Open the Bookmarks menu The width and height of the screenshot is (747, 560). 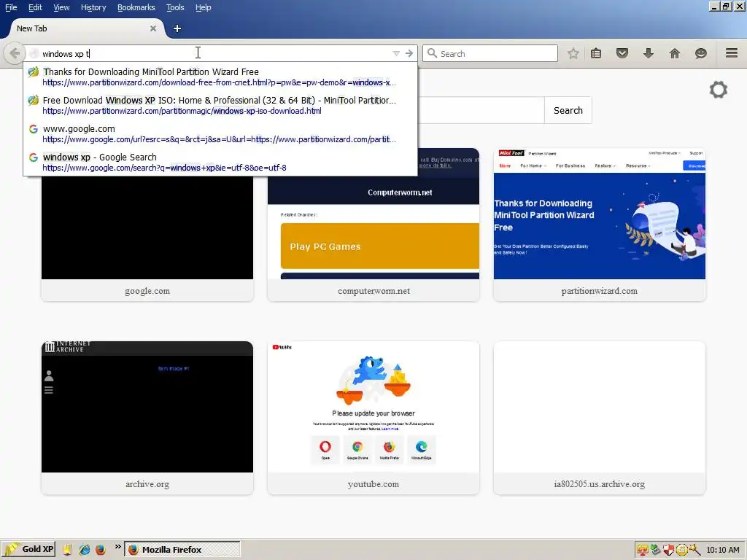136,7
